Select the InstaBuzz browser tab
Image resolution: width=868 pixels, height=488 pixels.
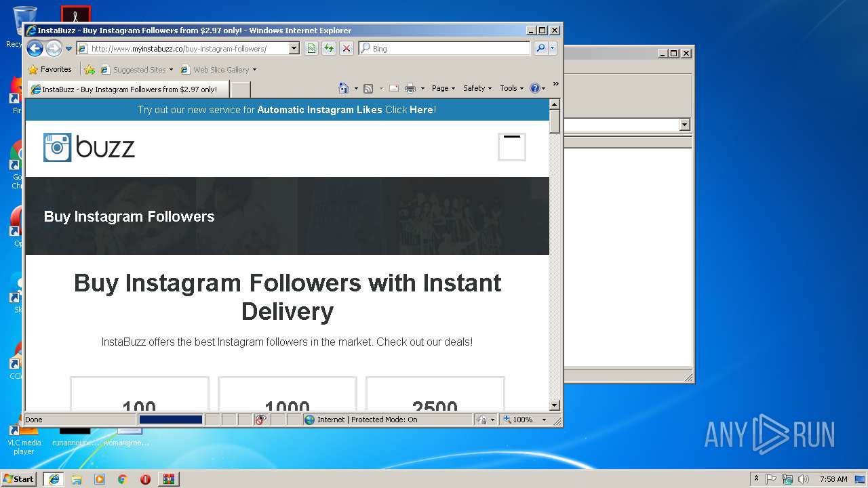pyautogui.click(x=129, y=89)
